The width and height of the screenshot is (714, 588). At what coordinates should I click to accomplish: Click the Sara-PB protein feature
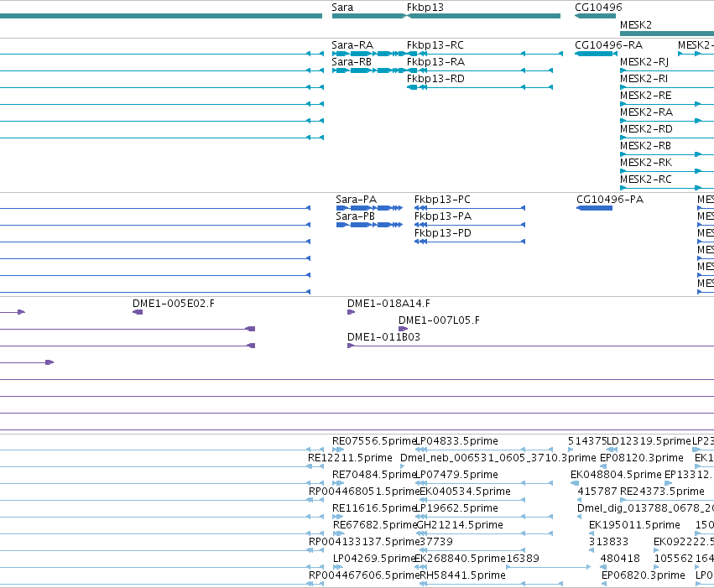coord(369,225)
